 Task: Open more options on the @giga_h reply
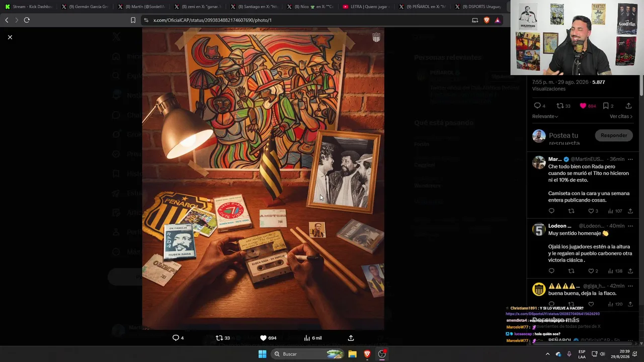[x=630, y=286]
